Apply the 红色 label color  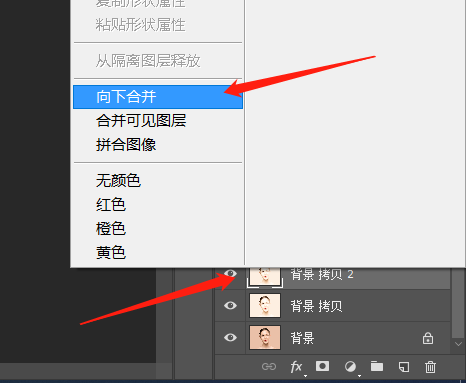tap(158, 205)
